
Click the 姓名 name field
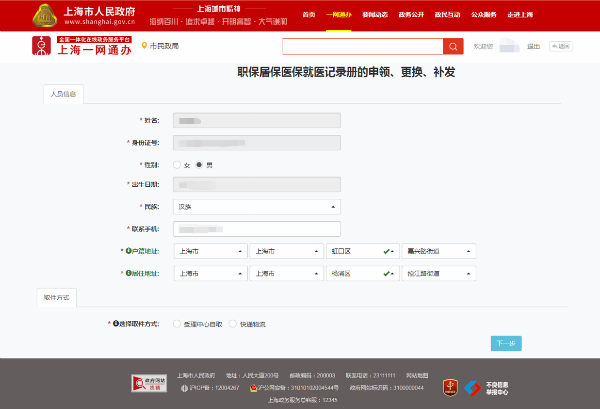pyautogui.click(x=257, y=120)
